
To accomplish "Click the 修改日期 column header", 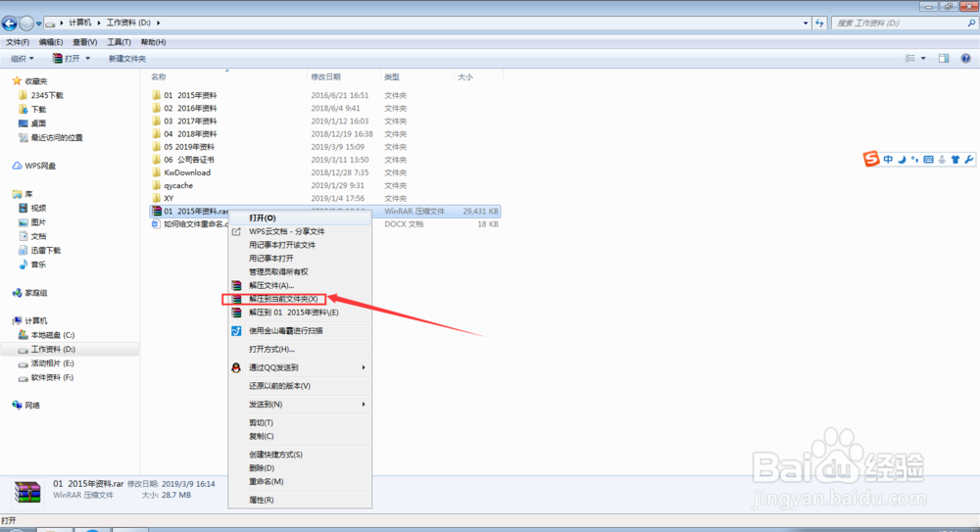I will [344, 76].
